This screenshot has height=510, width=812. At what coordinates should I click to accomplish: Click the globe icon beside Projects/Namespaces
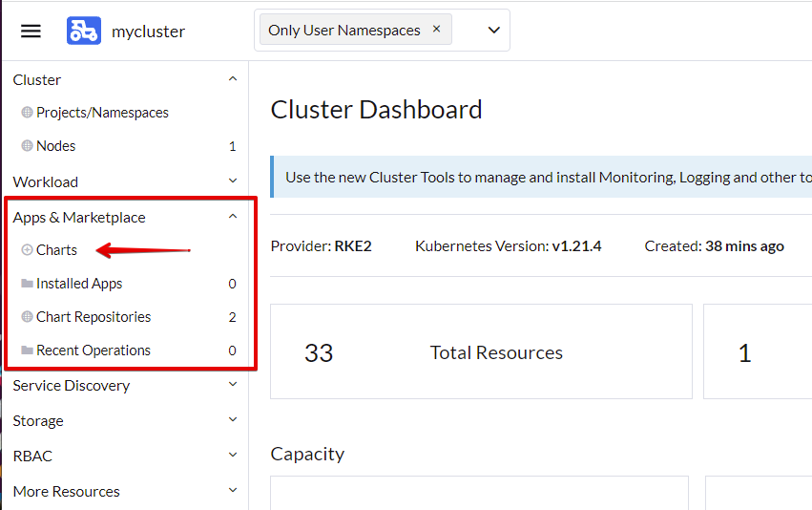click(x=27, y=112)
